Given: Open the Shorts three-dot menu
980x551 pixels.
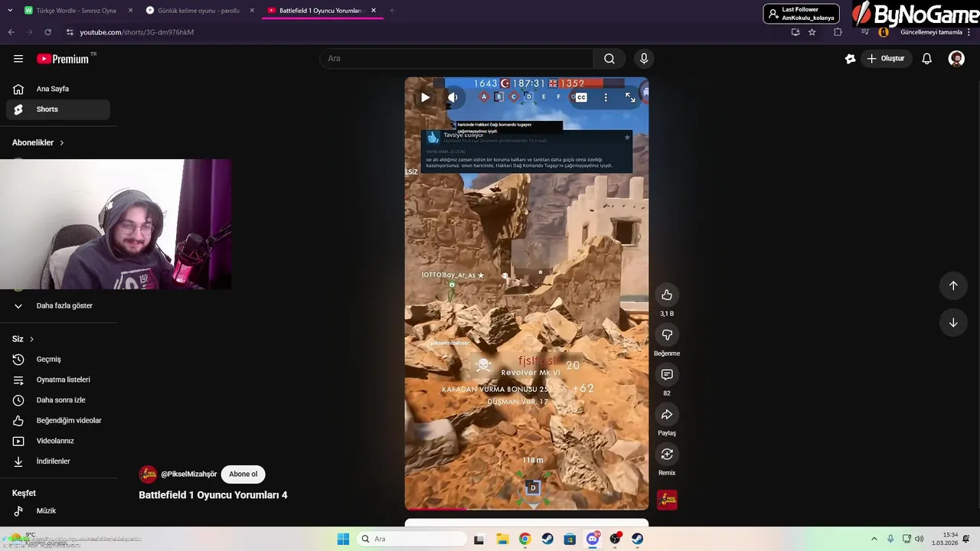Looking at the screenshot, I should 606,97.
